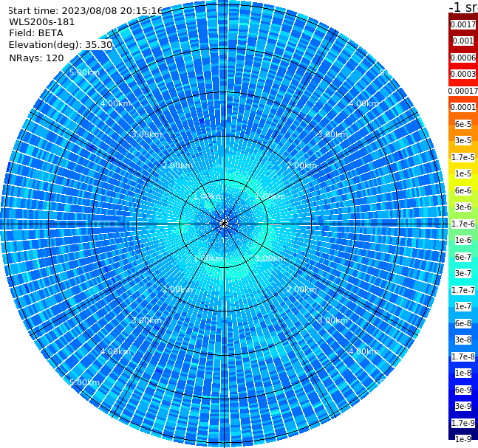This screenshot has height=448, width=478.
Task: Click the 0.001 colorbar label
Action: pyautogui.click(x=463, y=41)
